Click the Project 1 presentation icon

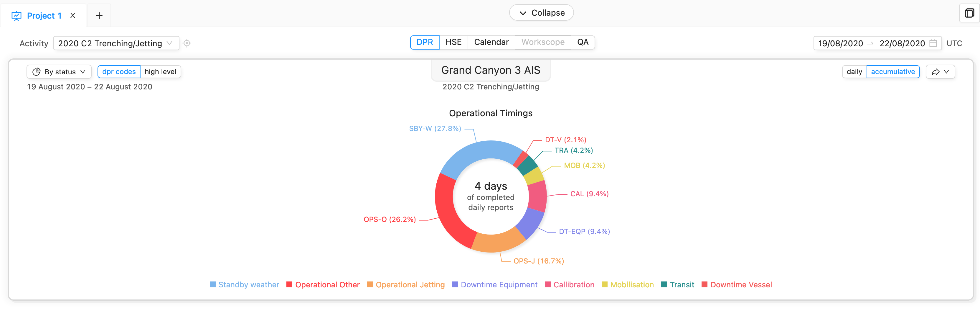click(x=17, y=16)
